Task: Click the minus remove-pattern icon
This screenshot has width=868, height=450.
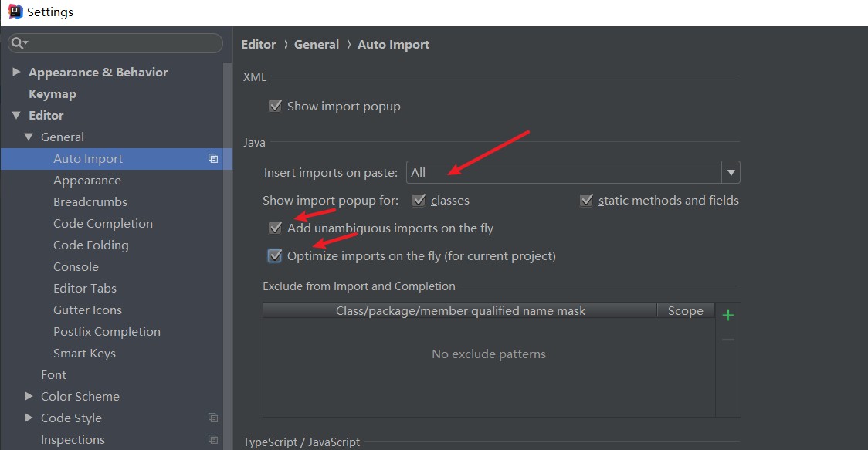Action: 727,340
